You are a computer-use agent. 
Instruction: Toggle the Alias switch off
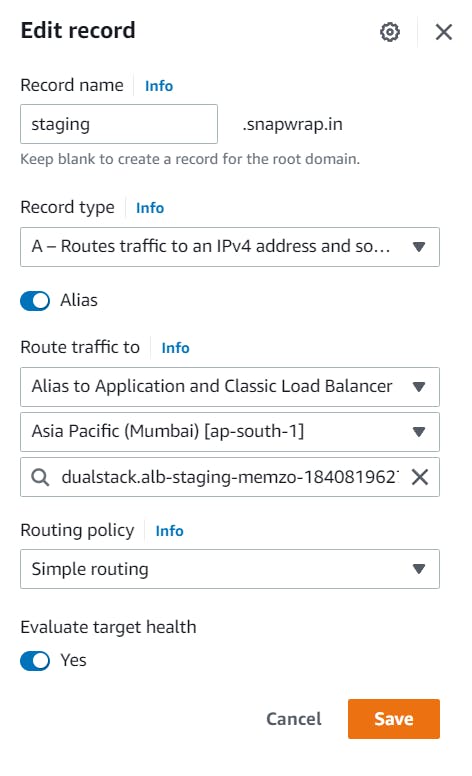35,300
